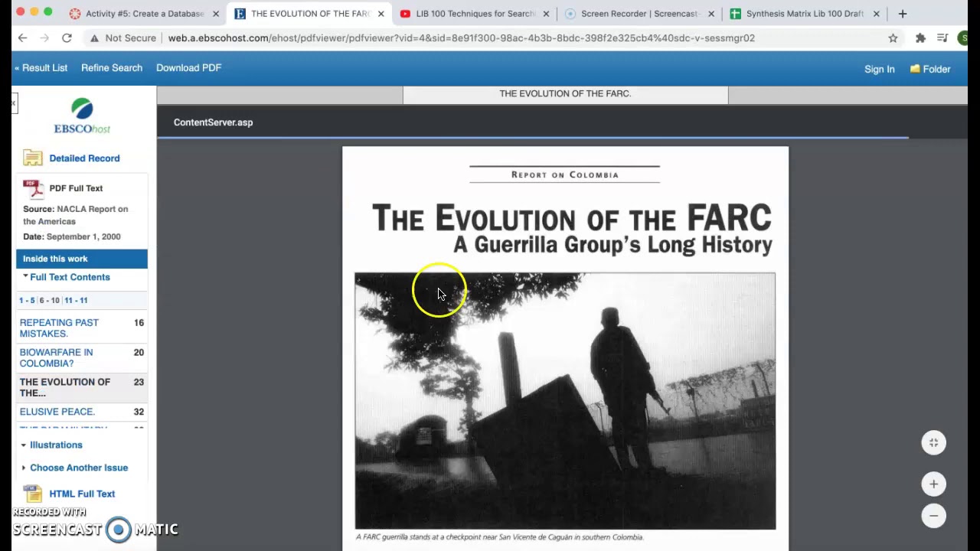Screen dimensions: 980x551
Task: Jump to contents pages 11 - 11
Action: click(x=76, y=301)
